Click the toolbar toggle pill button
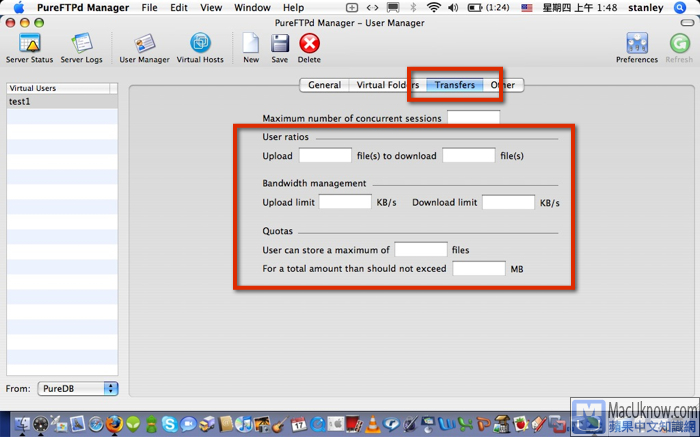 click(687, 23)
